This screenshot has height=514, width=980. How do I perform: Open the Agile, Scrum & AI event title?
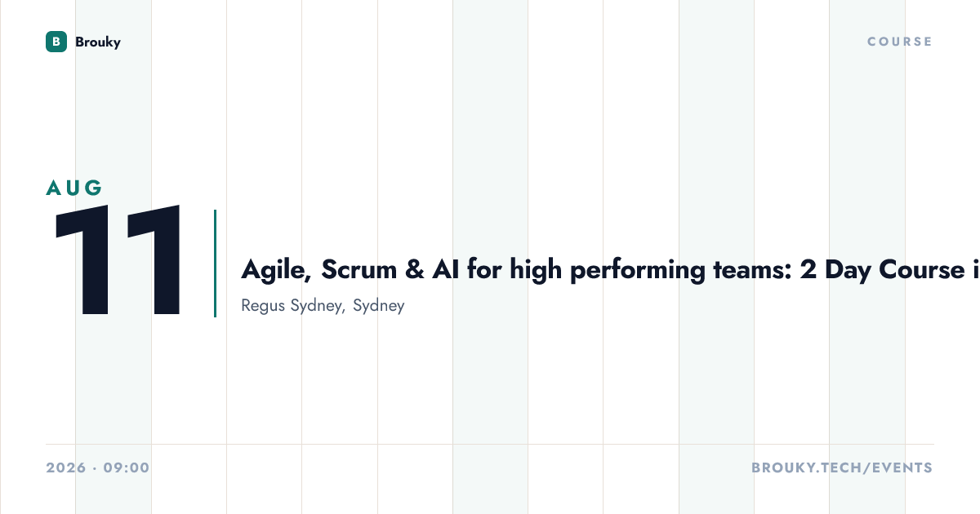point(611,269)
